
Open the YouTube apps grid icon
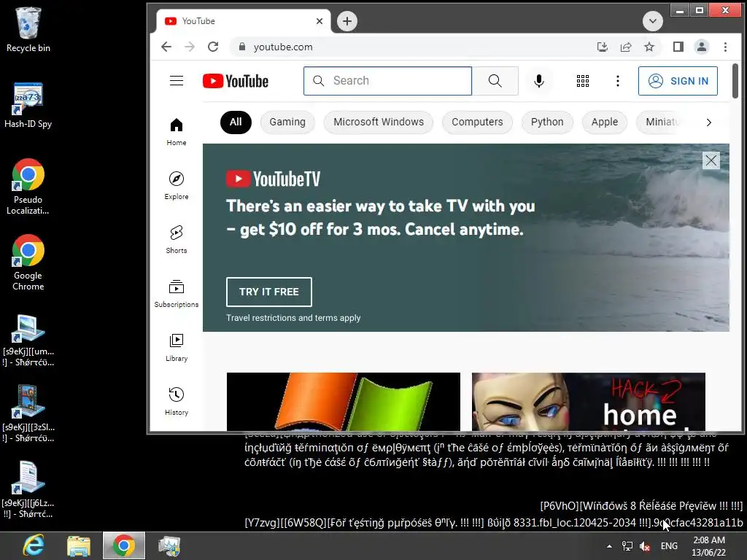pyautogui.click(x=583, y=81)
